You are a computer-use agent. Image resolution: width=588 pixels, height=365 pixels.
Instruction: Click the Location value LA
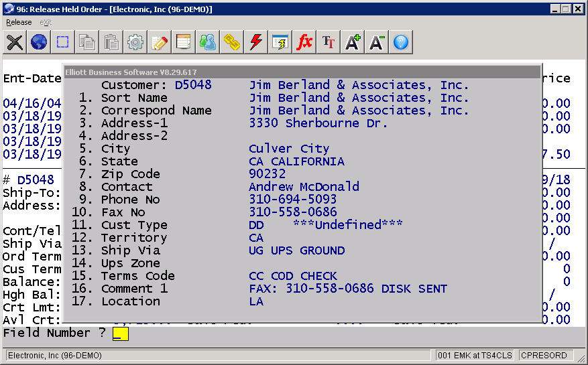coord(256,301)
